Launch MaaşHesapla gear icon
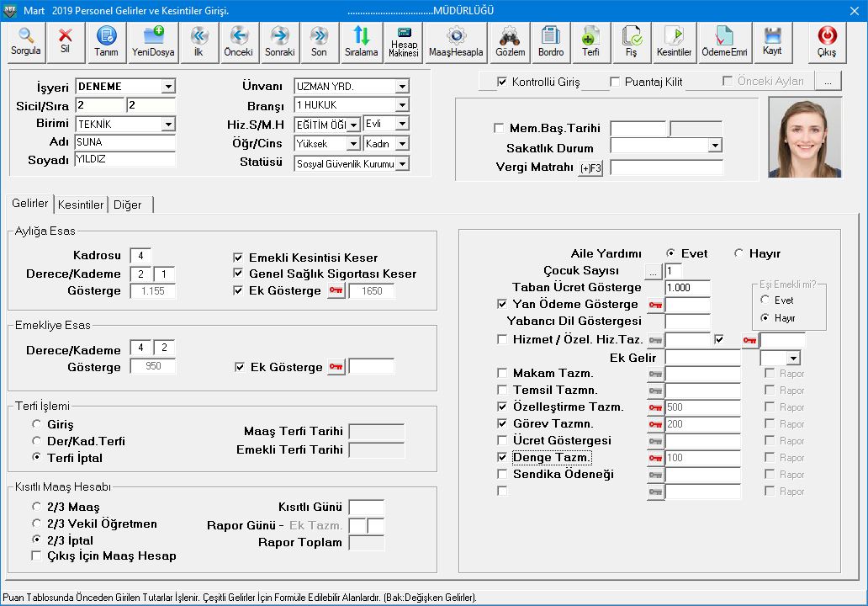This screenshot has height=606, width=868. coord(456,36)
